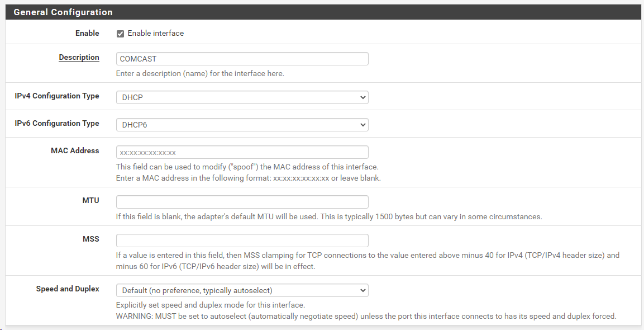Toggle the Enable interface checkbox

click(x=120, y=34)
